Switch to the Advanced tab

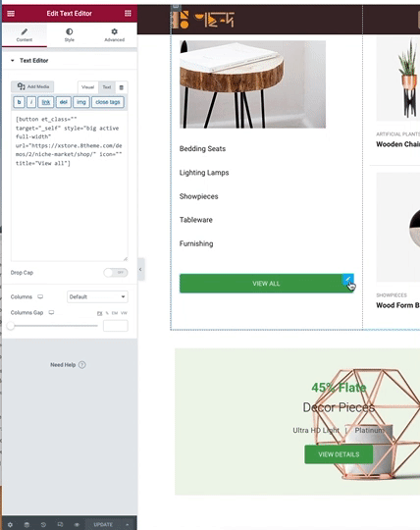pos(114,34)
